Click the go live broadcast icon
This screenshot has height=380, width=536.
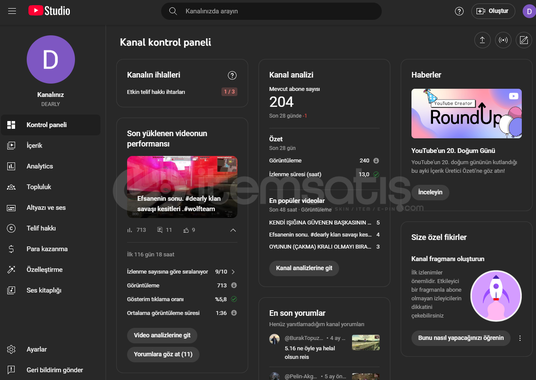[x=503, y=40]
